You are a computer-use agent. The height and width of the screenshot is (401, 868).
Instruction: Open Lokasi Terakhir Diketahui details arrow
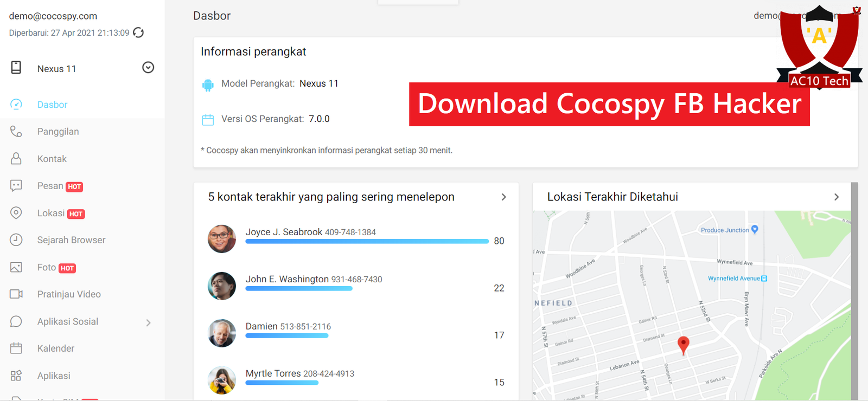pos(836,197)
